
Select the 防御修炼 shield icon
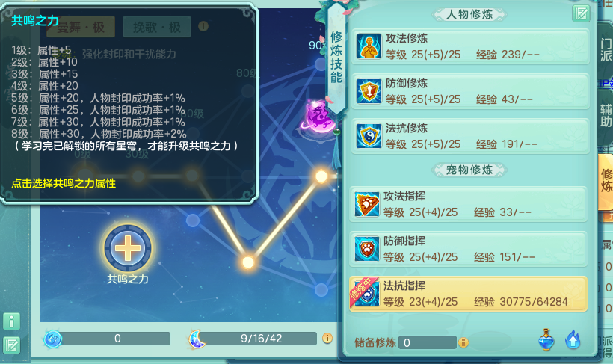click(369, 91)
